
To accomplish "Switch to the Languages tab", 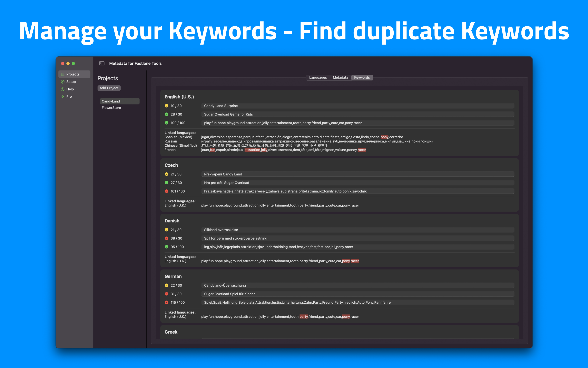I will tap(318, 77).
